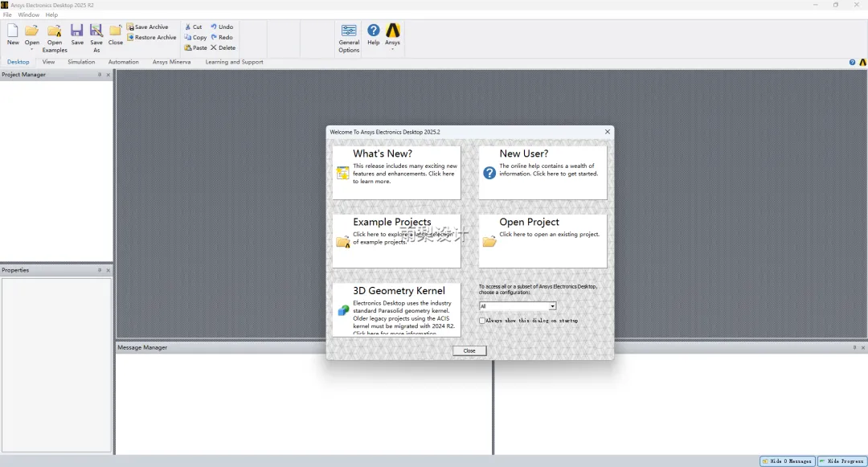Click the small Ansys icon at ribbon right
The width and height of the screenshot is (868, 467).
tap(862, 63)
